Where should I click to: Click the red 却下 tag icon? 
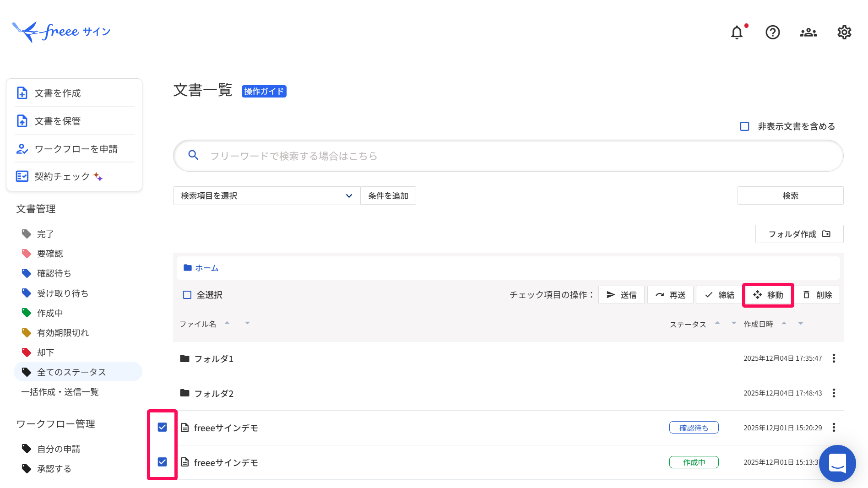tap(27, 352)
